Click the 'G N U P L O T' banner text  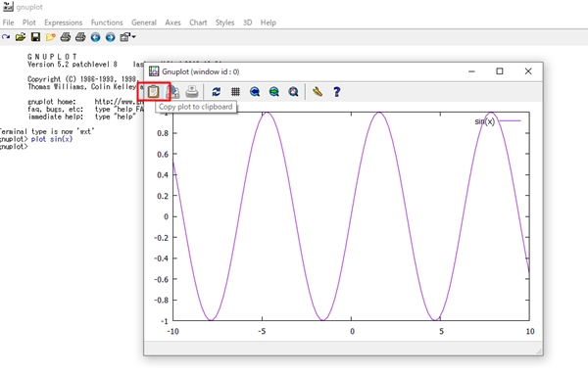(x=52, y=57)
